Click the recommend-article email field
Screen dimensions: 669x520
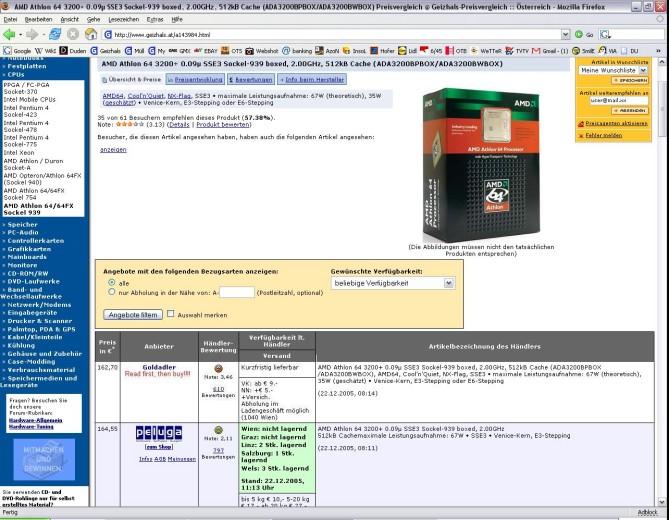[618, 101]
